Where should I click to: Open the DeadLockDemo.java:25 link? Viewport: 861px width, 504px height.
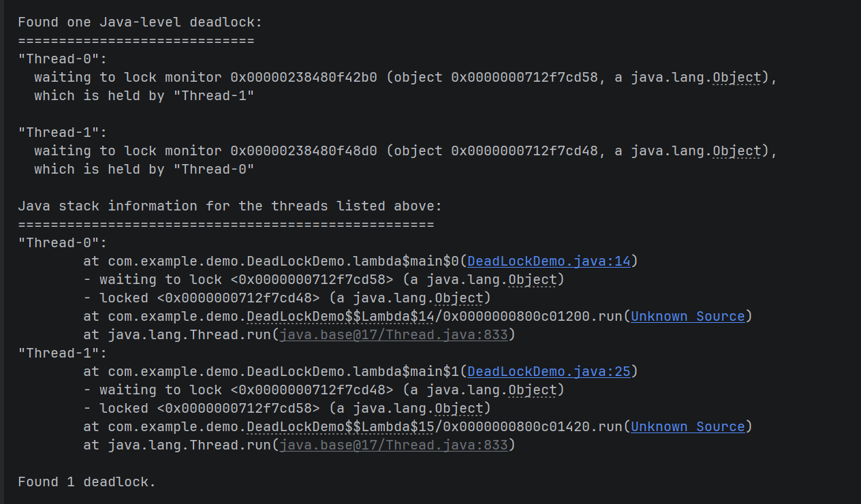point(549,371)
